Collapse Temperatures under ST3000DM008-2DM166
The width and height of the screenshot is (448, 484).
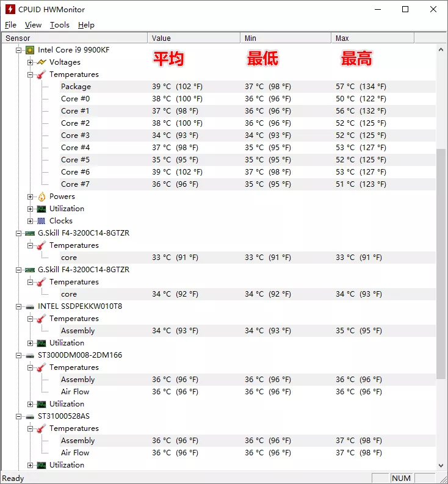(30, 367)
